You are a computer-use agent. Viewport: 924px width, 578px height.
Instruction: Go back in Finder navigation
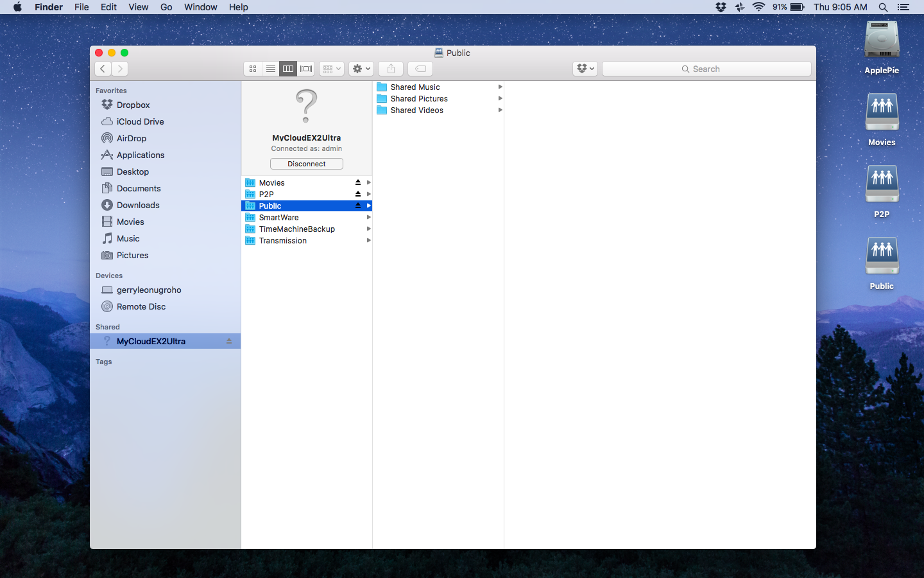[103, 69]
